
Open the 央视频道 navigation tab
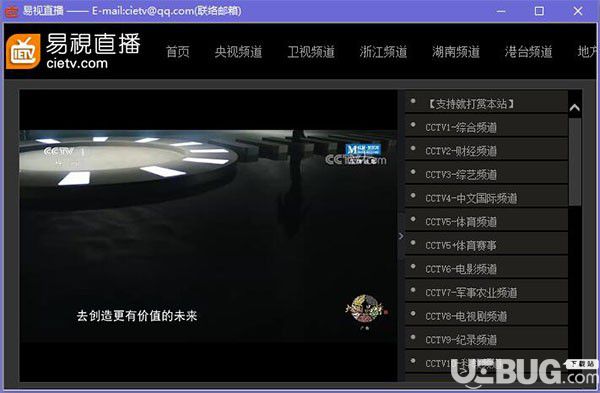tap(238, 52)
